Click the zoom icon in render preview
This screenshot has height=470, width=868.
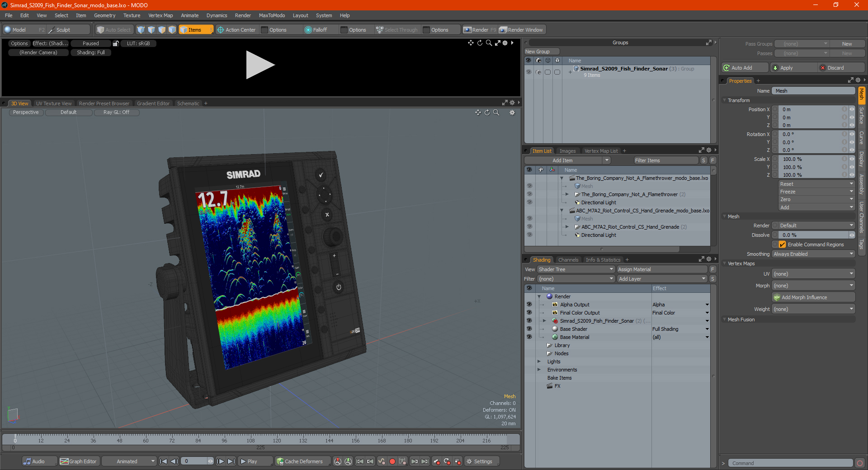489,43
